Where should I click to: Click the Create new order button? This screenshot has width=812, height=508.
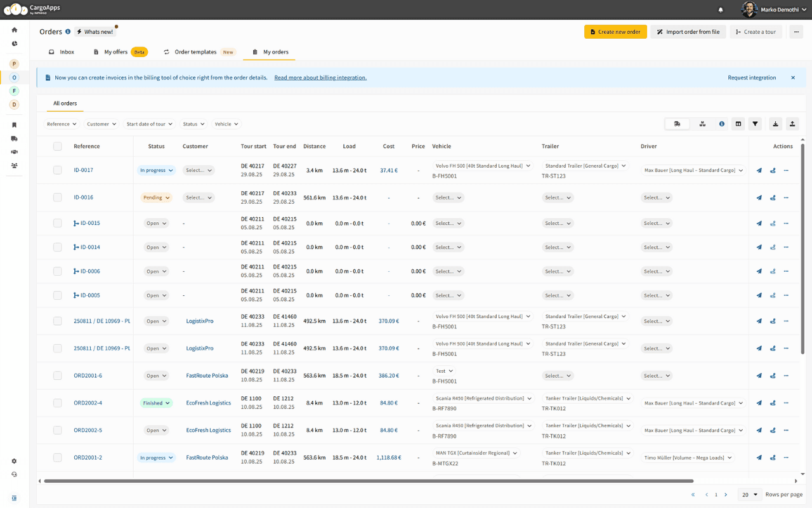pyautogui.click(x=615, y=32)
